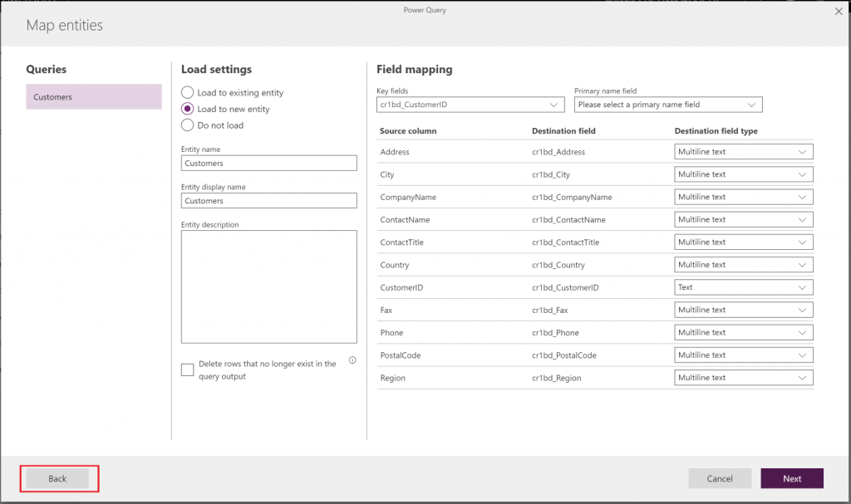This screenshot has height=504, width=851.
Task: Click the CustomerID source column cell
Action: (x=401, y=287)
